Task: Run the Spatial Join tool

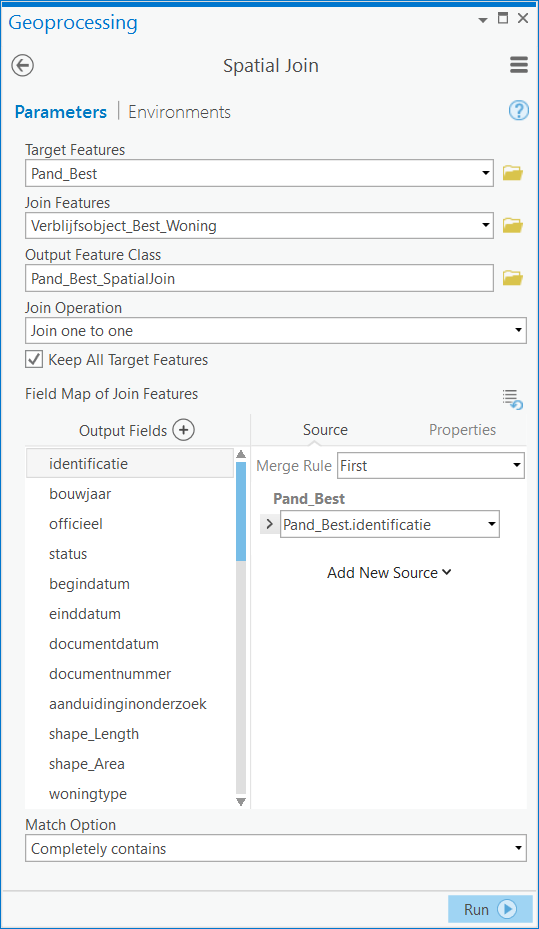Action: pos(490,909)
